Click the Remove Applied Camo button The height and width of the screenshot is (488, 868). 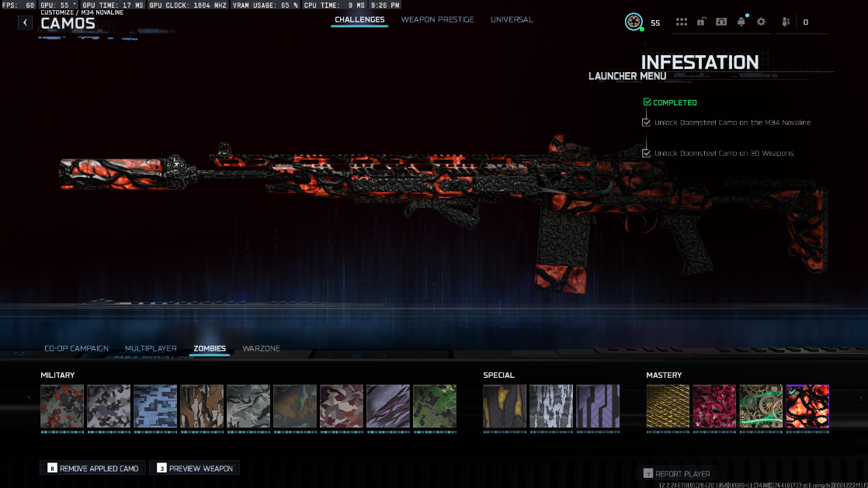point(92,468)
